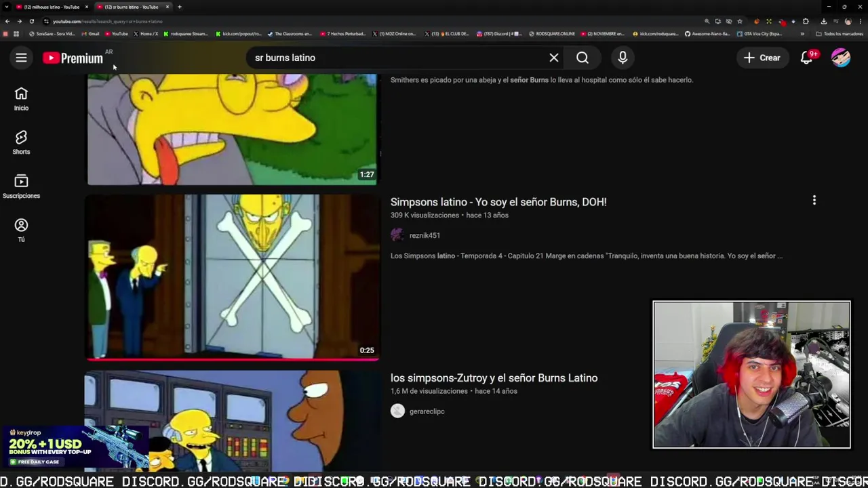Image resolution: width=868 pixels, height=488 pixels.
Task: Click 'Smithers es picado por una abeja' description
Action: 541,80
